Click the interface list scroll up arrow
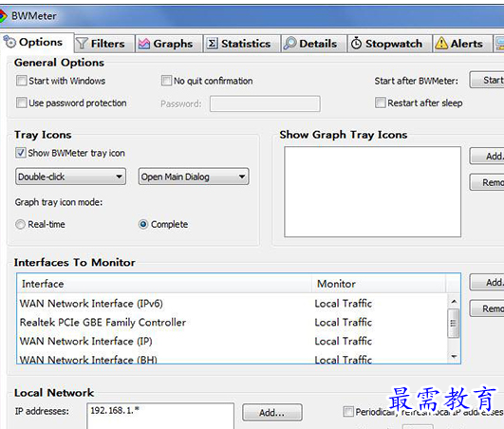Image resolution: width=504 pixels, height=429 pixels. coord(454,302)
